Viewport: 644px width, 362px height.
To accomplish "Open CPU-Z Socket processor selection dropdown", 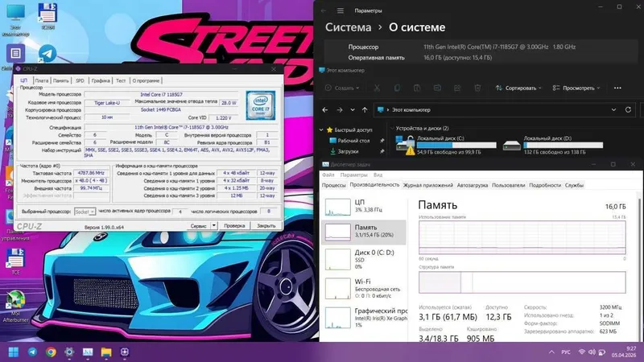I will click(85, 212).
